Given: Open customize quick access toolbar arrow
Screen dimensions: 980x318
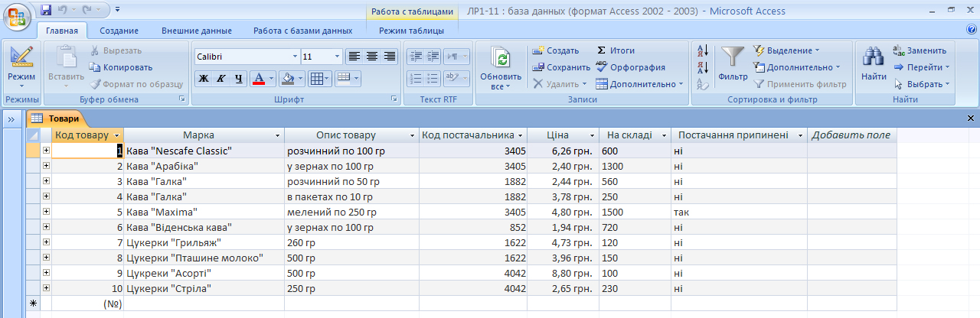Looking at the screenshot, I should pos(118,11).
